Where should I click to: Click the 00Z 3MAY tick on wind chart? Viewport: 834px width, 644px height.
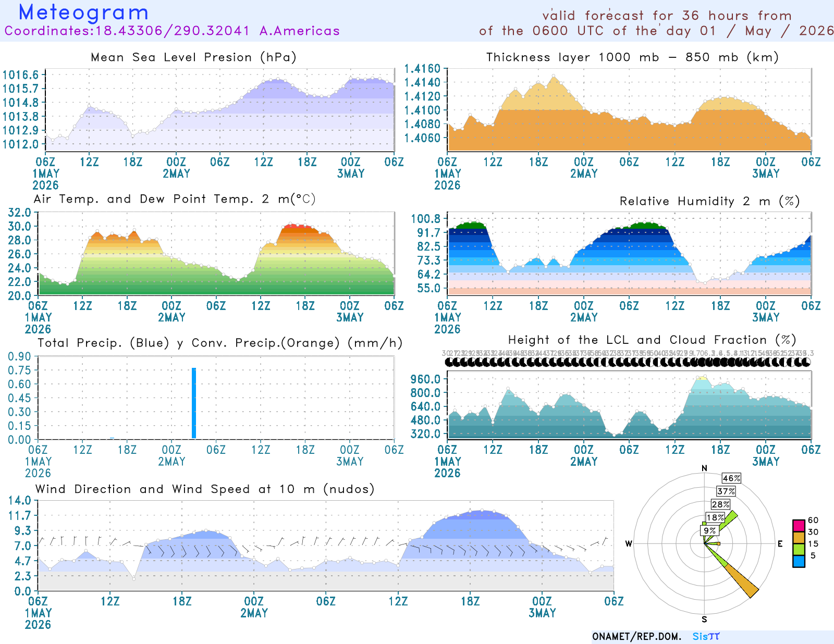(542, 607)
